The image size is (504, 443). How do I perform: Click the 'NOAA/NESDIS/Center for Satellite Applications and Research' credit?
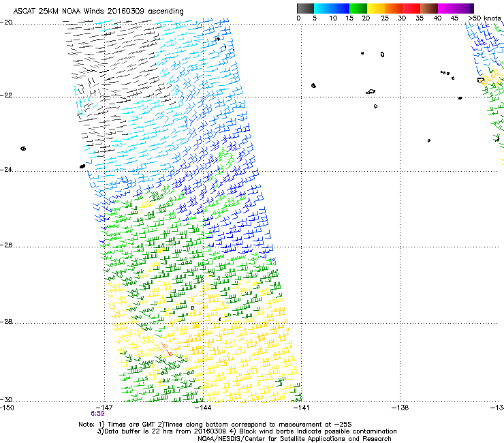pyautogui.click(x=294, y=439)
